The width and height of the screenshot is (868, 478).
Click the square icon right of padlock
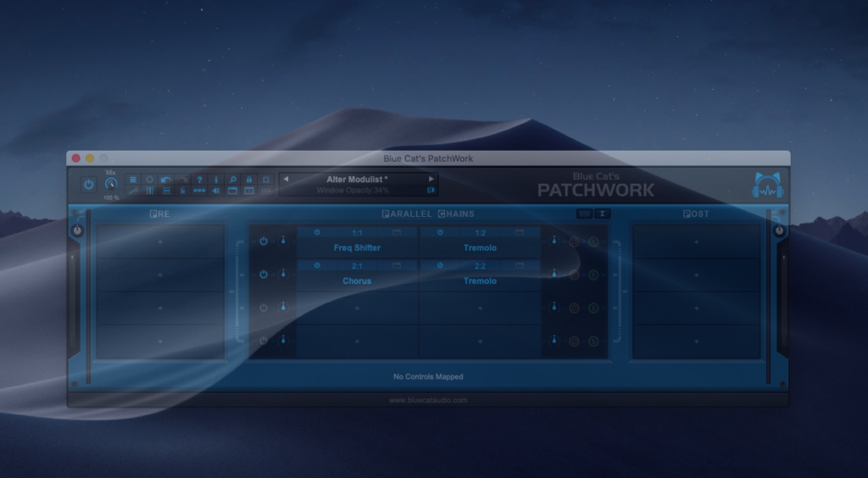[265, 180]
